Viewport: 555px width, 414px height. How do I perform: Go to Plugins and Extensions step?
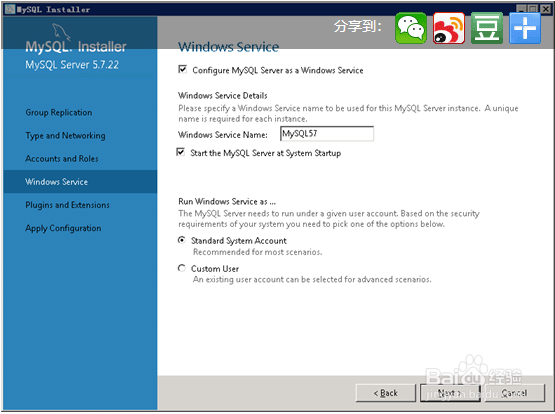point(68,205)
